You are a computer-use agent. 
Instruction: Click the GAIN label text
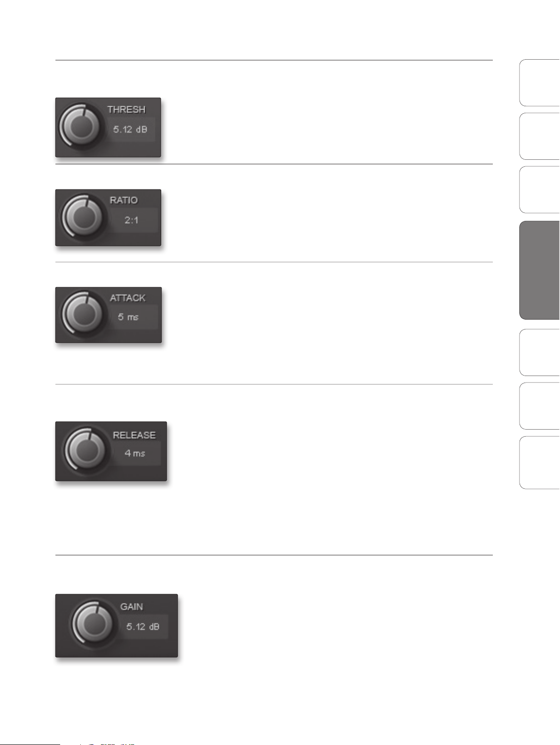pyautogui.click(x=132, y=607)
